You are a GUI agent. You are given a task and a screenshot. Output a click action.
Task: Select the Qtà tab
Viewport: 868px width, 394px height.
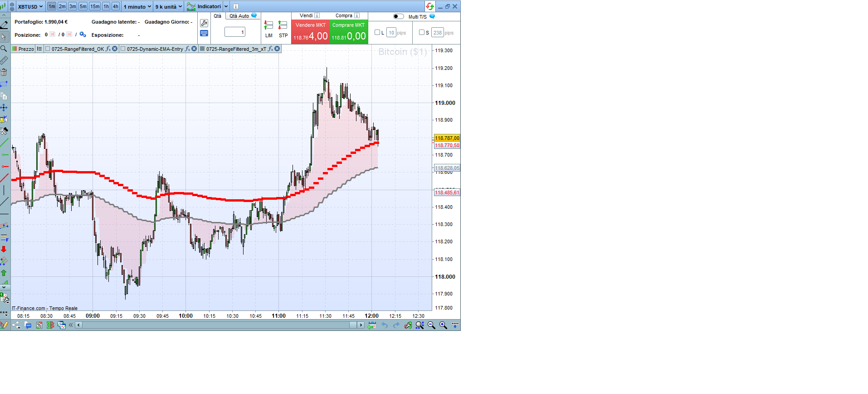click(218, 16)
